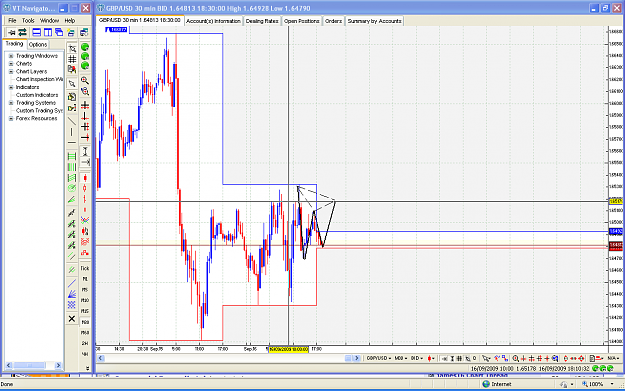625x391 pixels.
Task: Click the black X delete tool
Action: (x=72, y=318)
